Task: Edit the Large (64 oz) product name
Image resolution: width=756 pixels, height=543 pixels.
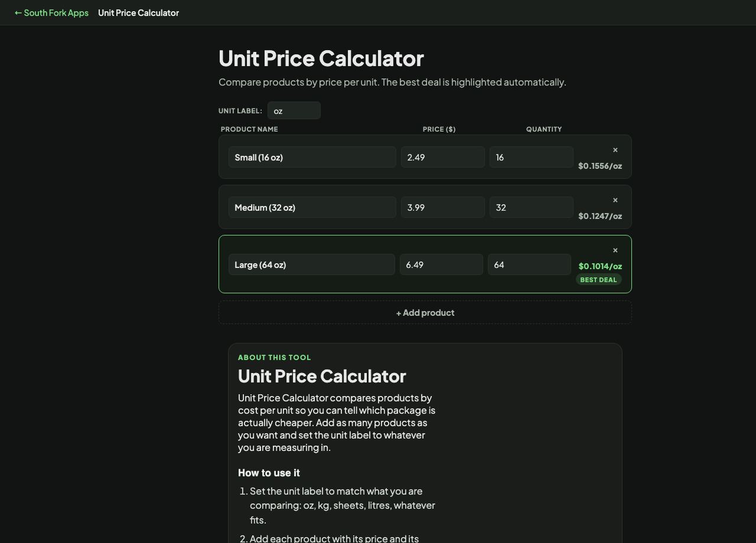Action: pos(312,264)
